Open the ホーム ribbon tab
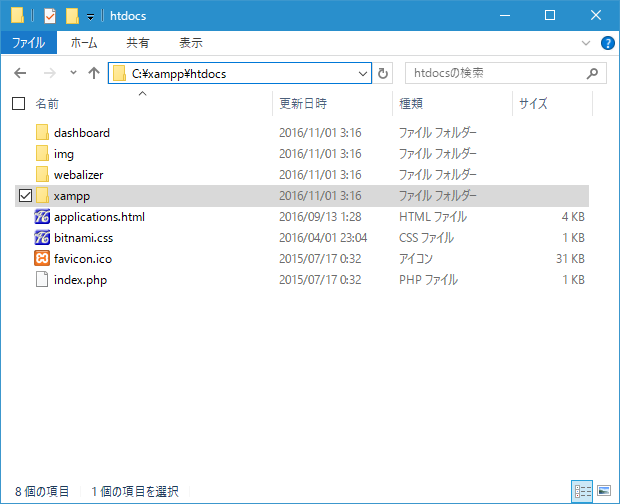The image size is (620, 504). point(84,43)
